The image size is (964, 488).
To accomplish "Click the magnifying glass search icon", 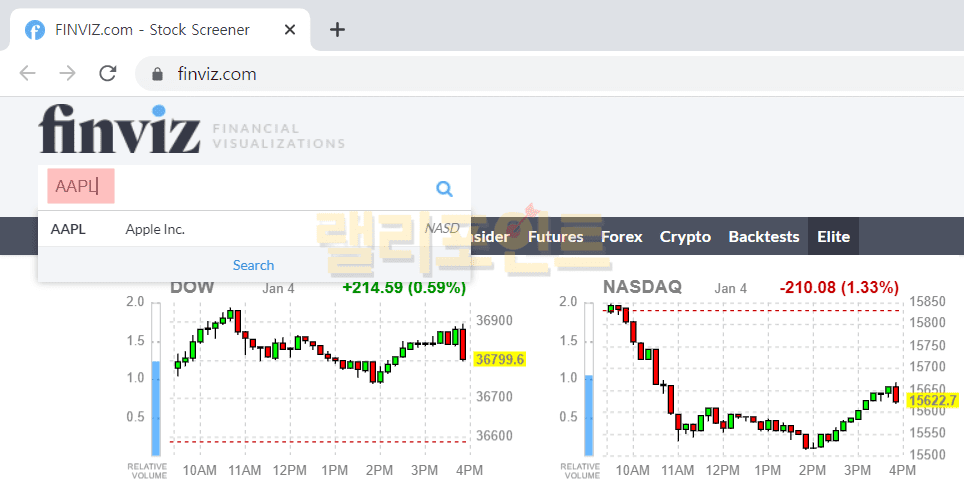I will pos(444,188).
